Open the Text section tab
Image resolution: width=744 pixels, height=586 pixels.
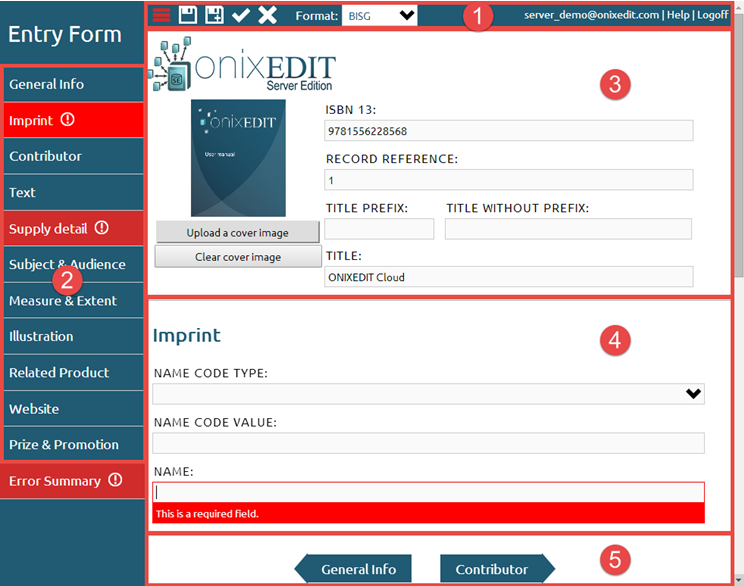74,193
